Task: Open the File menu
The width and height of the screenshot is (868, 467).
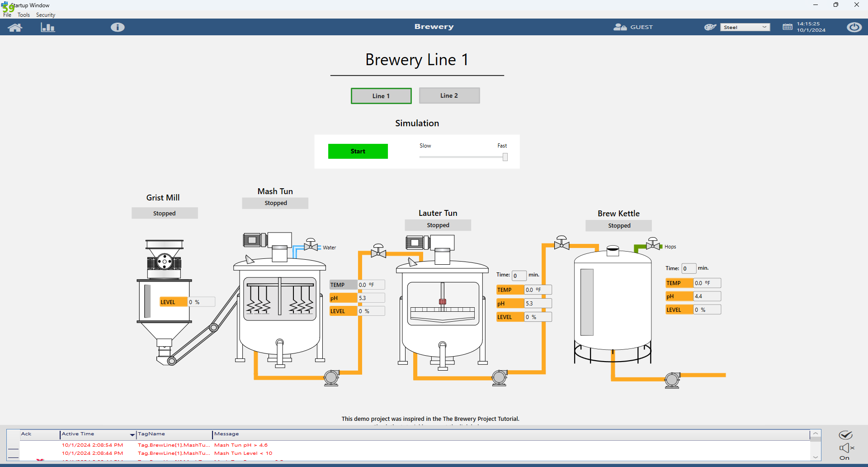Action: click(7, 15)
